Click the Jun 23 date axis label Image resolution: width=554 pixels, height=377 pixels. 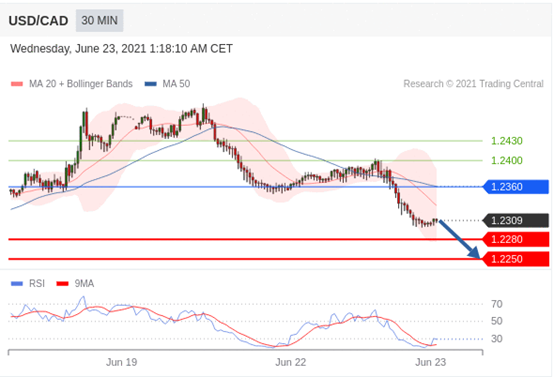[x=430, y=362]
